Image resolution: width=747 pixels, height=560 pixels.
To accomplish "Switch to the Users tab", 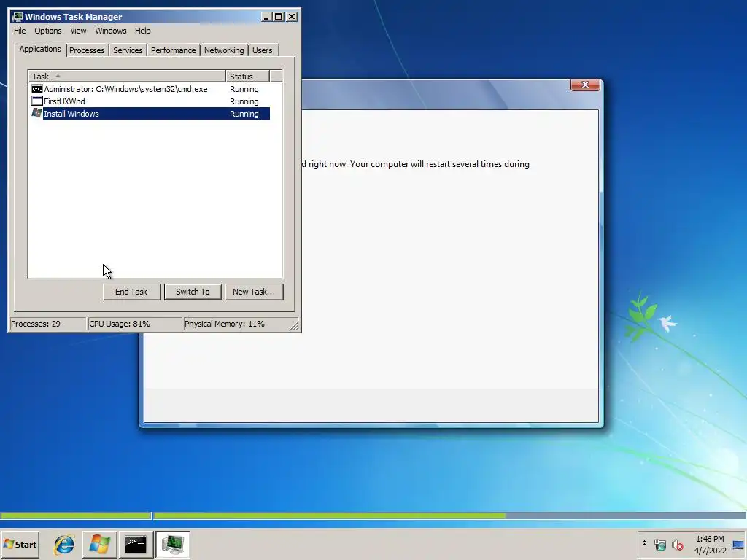I will tap(263, 50).
